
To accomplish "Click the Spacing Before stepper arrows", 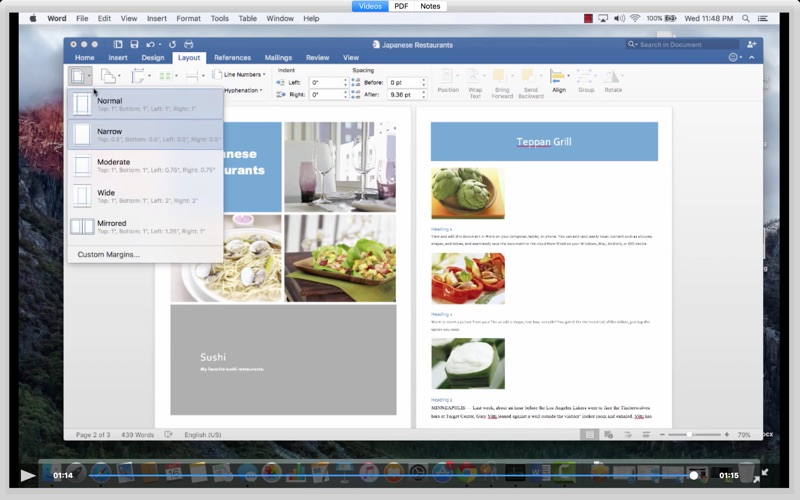I will click(x=423, y=82).
